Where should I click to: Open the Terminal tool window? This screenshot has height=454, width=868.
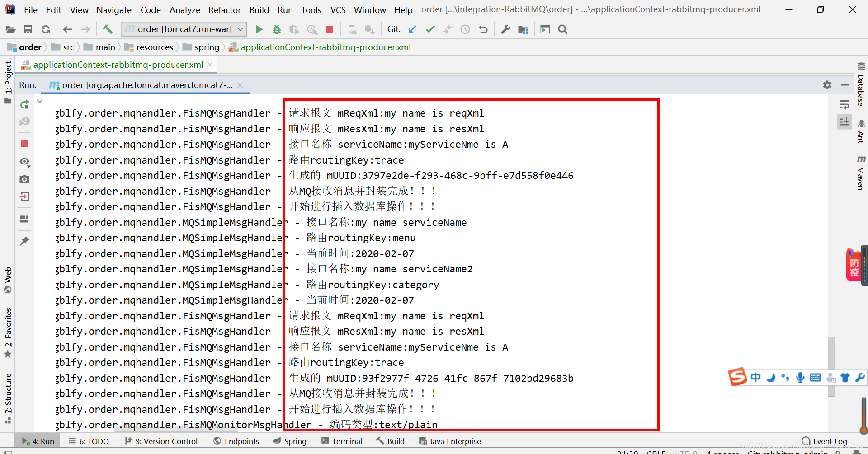pyautogui.click(x=342, y=441)
